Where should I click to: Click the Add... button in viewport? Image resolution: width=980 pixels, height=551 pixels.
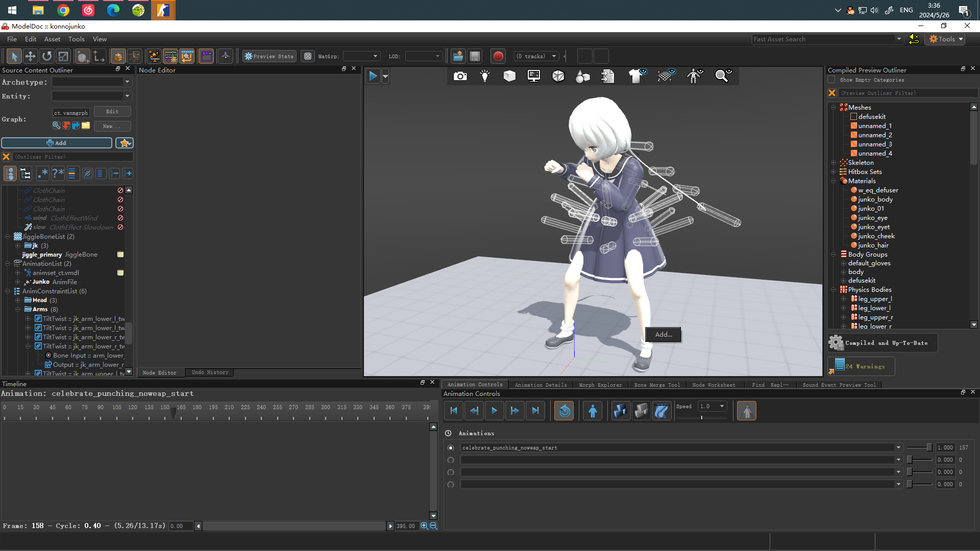click(663, 335)
